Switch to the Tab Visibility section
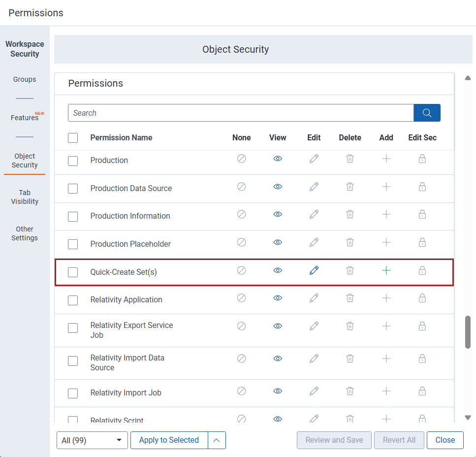This screenshot has height=457, width=476. click(24, 196)
